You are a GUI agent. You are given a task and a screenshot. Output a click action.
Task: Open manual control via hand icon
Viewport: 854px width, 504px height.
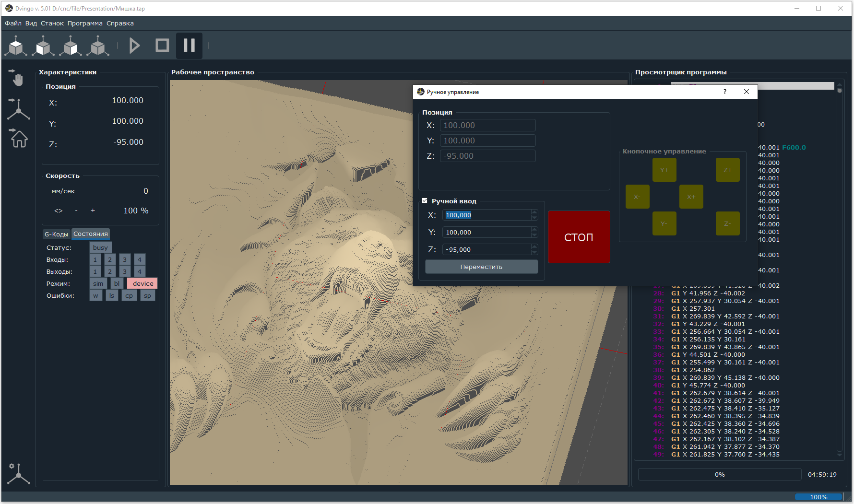[x=18, y=78]
